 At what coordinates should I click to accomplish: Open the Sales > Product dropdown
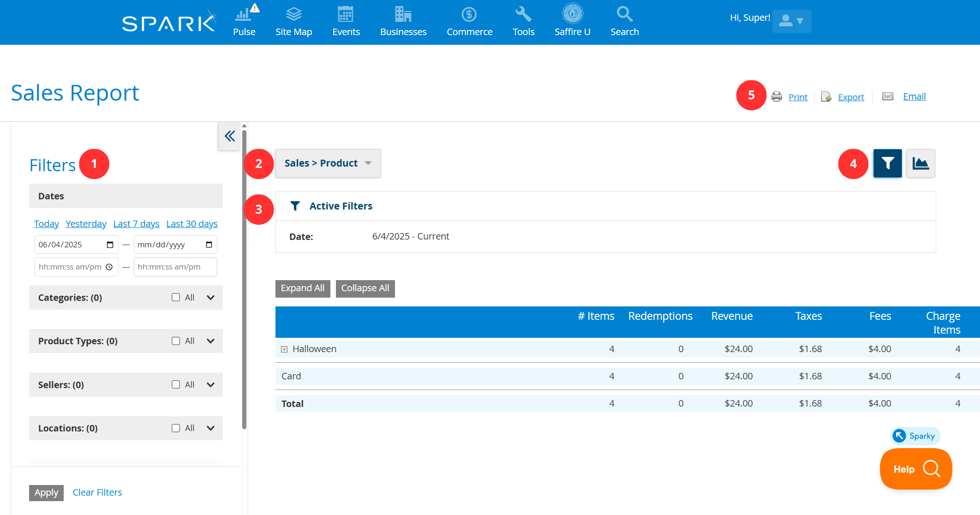328,163
